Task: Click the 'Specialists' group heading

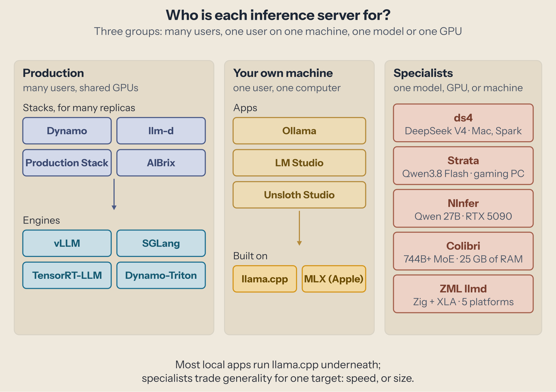Action: (423, 73)
